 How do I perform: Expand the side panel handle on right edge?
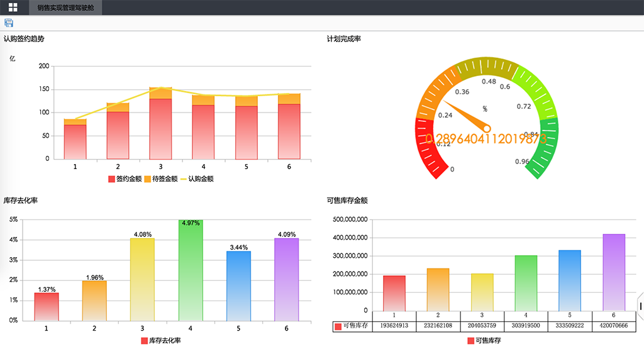[641, 306]
